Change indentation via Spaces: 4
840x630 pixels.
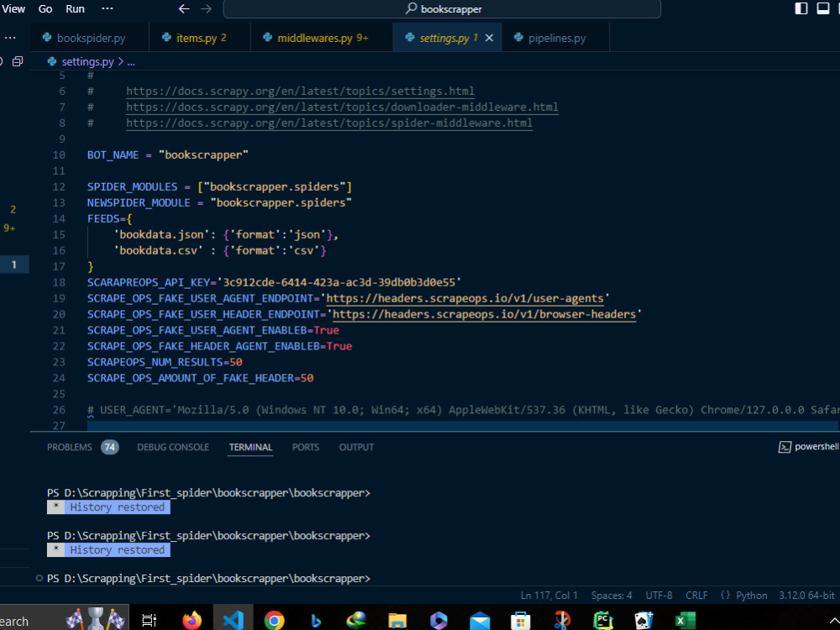(612, 596)
